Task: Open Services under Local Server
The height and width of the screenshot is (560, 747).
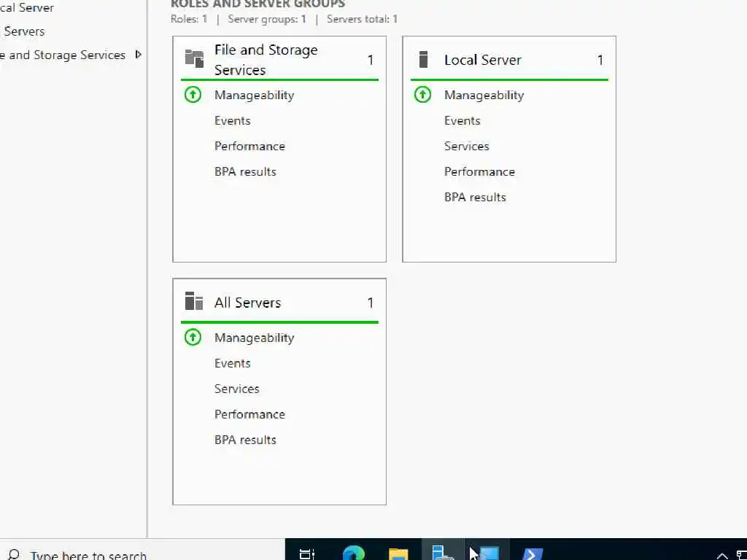Action: tap(467, 146)
